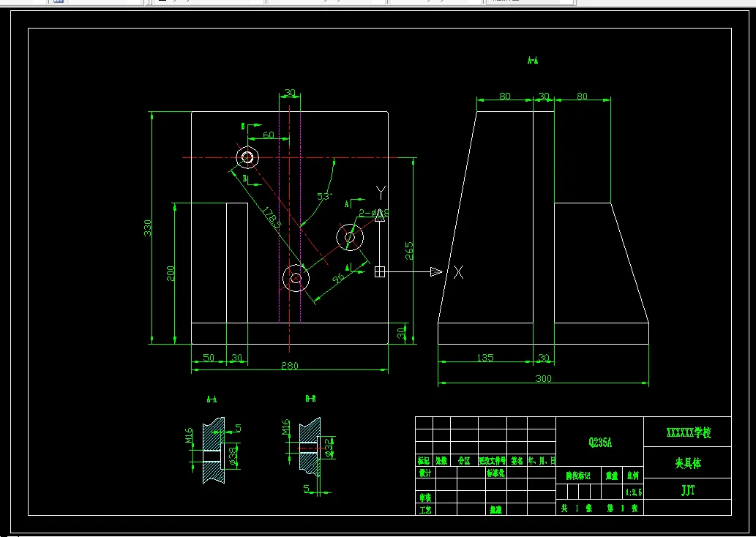Click the 夹具体 part name text

688,463
